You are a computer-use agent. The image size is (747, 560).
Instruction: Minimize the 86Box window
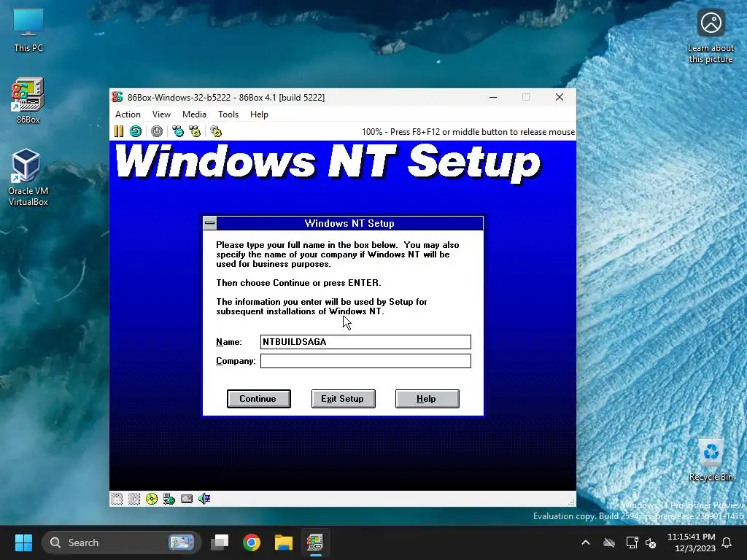[493, 97]
